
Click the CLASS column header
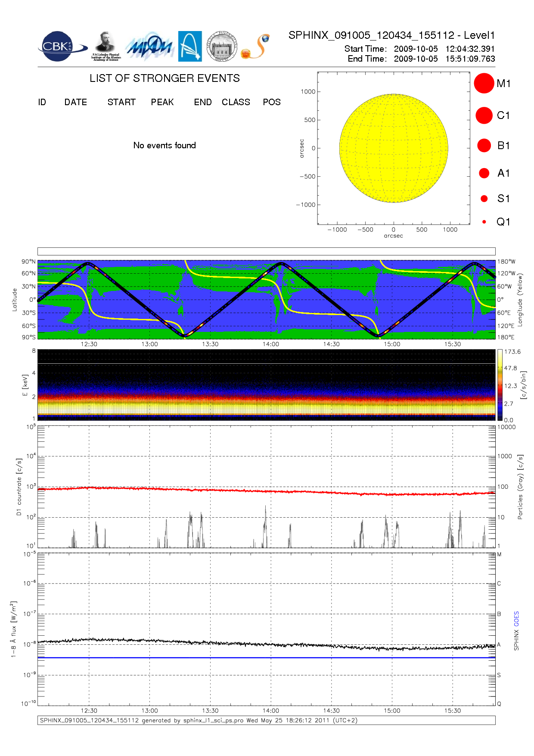[236, 102]
